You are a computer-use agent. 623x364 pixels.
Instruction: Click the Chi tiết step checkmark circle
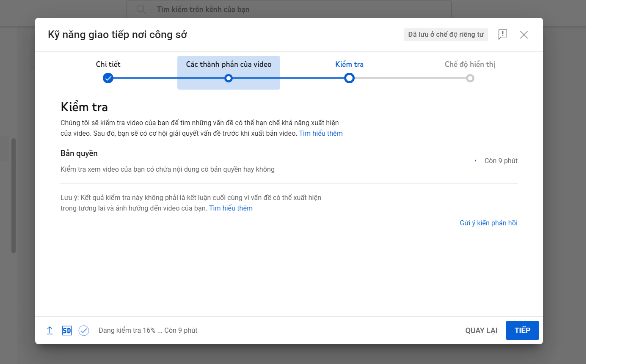click(108, 78)
